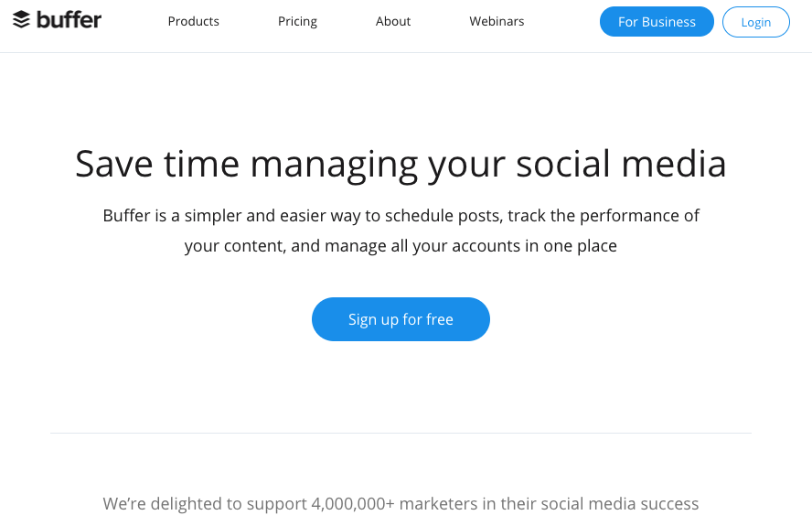Click the "manage all your accounts" text line

(x=401, y=246)
